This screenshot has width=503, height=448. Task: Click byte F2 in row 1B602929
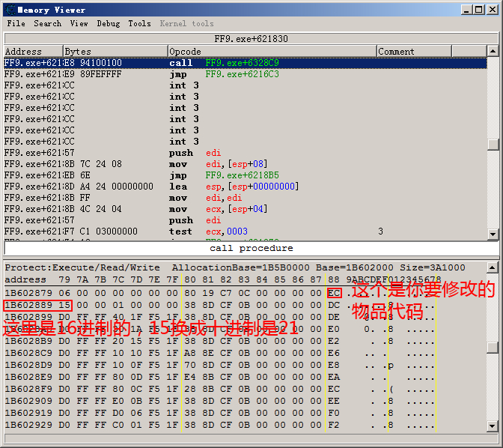click(x=334, y=425)
